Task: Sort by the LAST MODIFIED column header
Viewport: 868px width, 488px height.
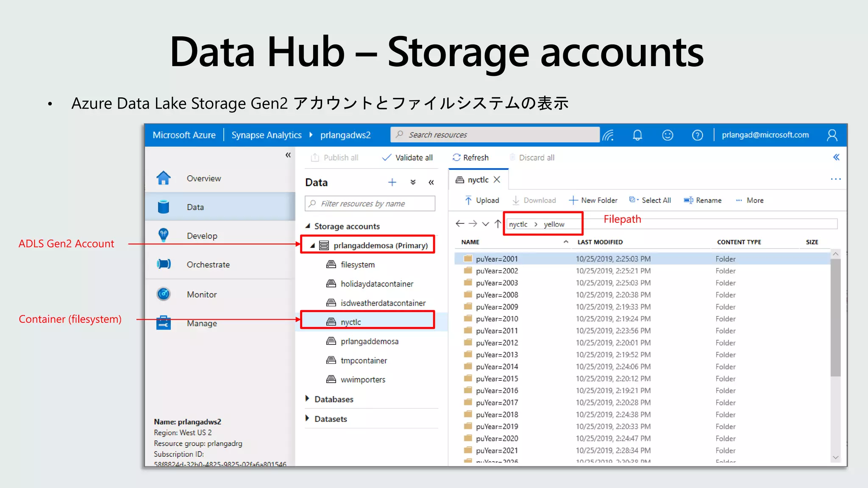Action: point(600,242)
